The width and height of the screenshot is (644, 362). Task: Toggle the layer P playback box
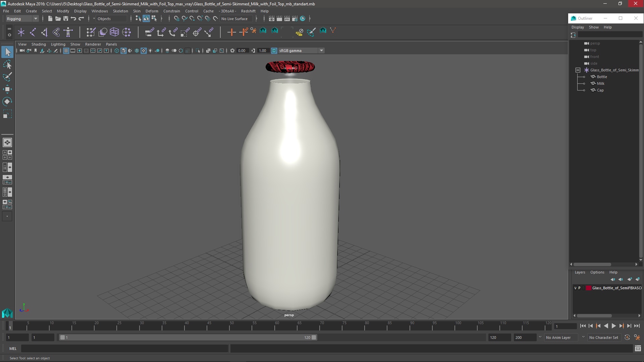click(x=579, y=288)
